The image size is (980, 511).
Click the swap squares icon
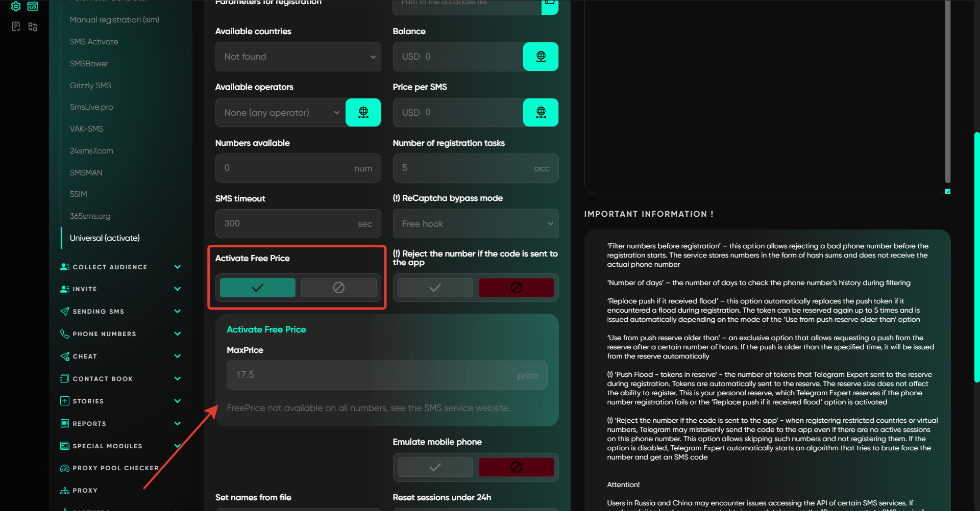click(x=33, y=27)
